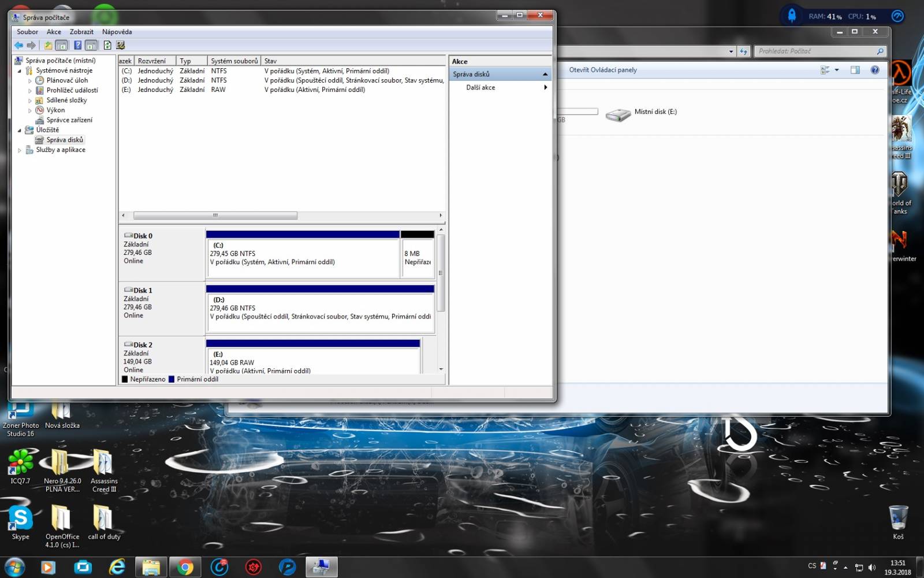This screenshot has height=578, width=924.
Task: Toggle the Explorer preview pane icon
Action: pos(855,70)
